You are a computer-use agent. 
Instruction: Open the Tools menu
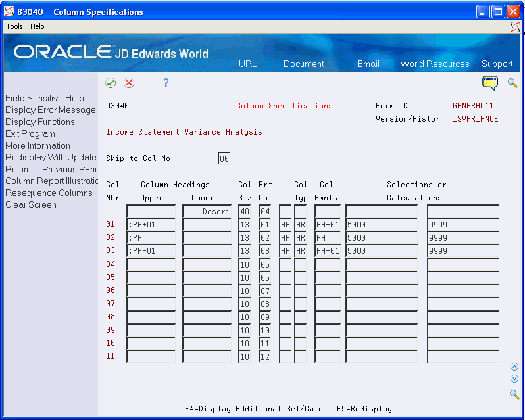(x=14, y=26)
